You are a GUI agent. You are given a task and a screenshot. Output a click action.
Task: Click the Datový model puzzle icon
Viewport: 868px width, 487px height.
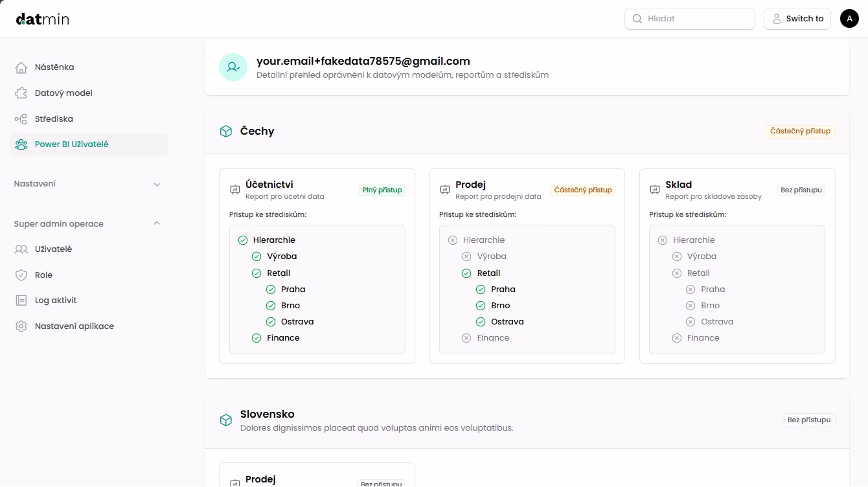21,93
